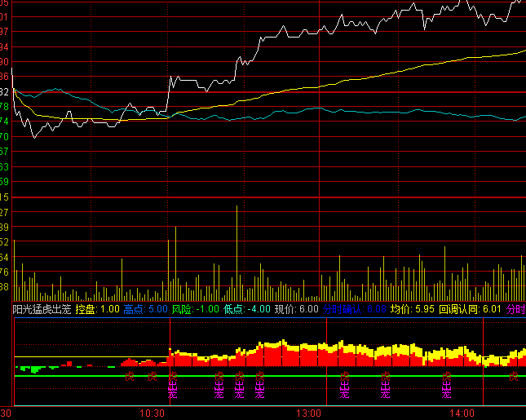The image size is (526, 420).
Task: Click the first red 虎 signal marker
Action: click(129, 376)
